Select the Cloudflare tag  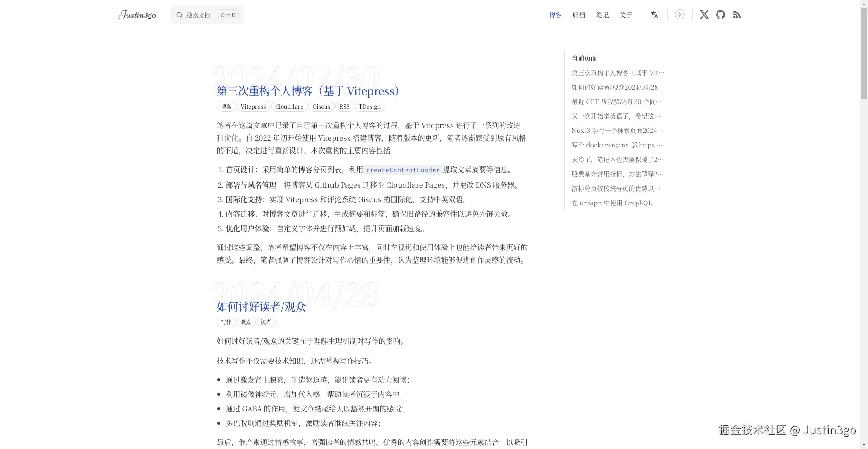289,107
